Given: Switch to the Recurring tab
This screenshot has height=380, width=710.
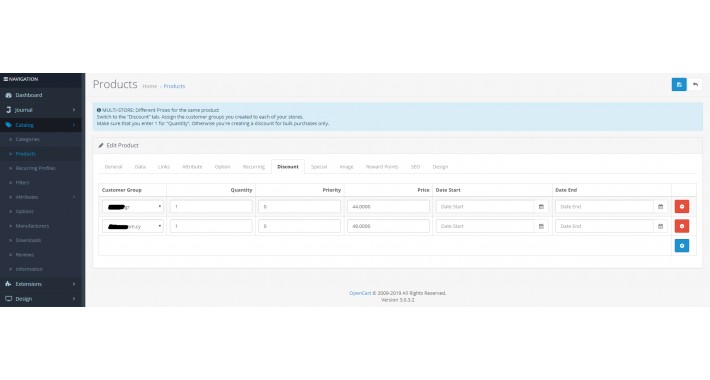Looking at the screenshot, I should 254,167.
